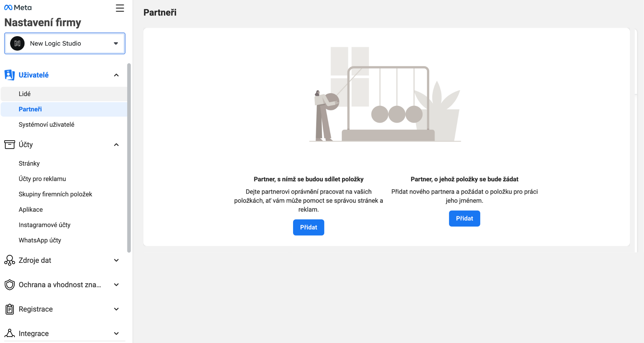Open Systémoví uživatelé menu item
Screen dimensions: 644x343
[47, 124]
